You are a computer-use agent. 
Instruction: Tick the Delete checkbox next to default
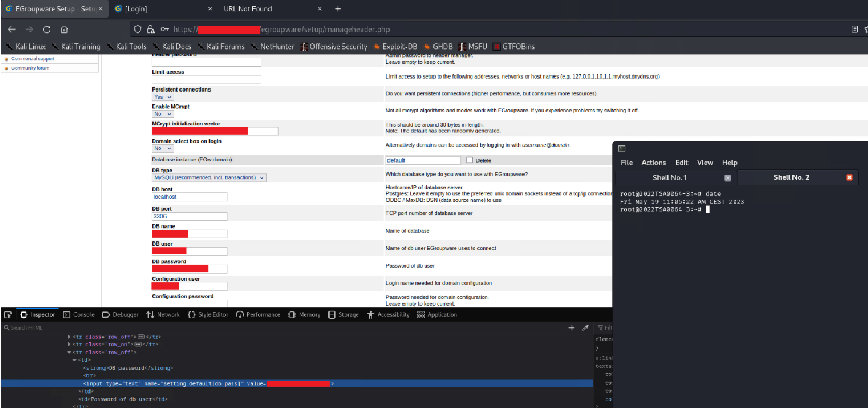[470, 160]
